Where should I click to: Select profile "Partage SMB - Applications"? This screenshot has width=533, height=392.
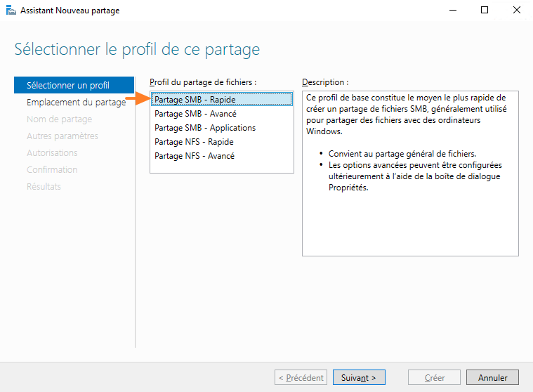(222, 128)
